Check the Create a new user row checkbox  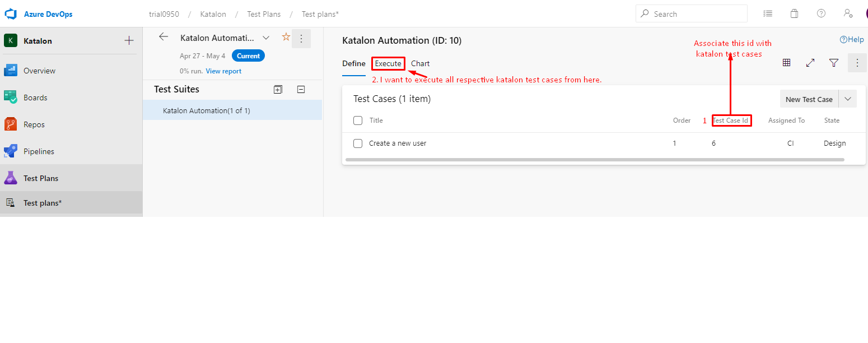pos(358,143)
